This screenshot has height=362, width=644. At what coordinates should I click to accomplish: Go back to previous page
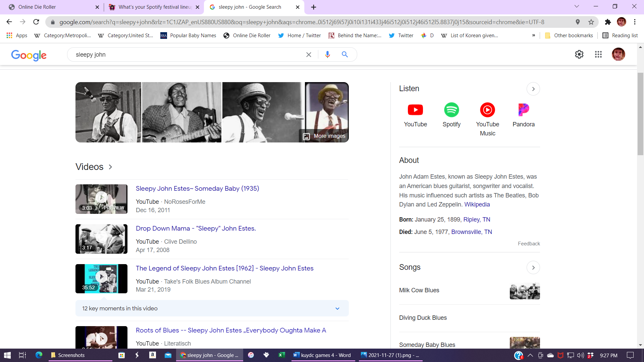9,22
